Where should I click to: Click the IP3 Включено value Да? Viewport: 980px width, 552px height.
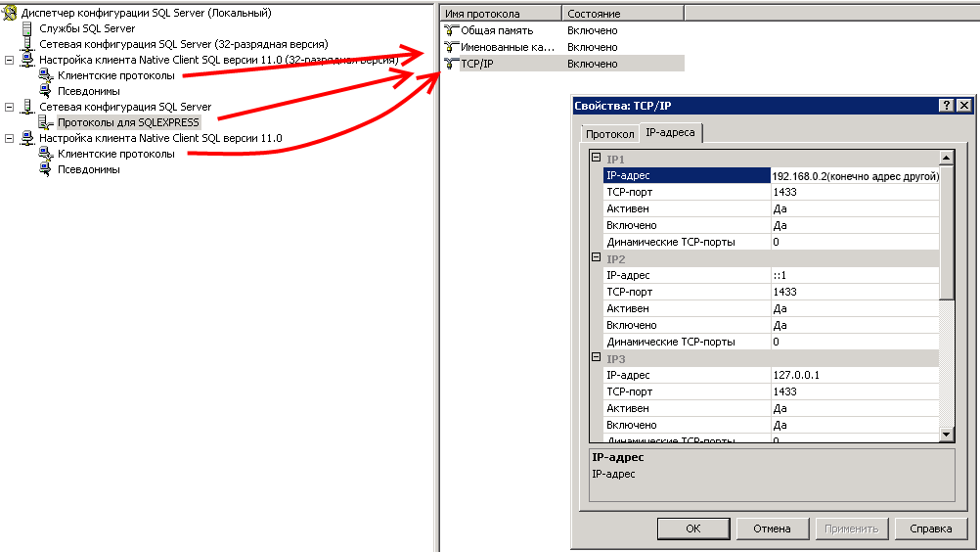tap(855, 425)
